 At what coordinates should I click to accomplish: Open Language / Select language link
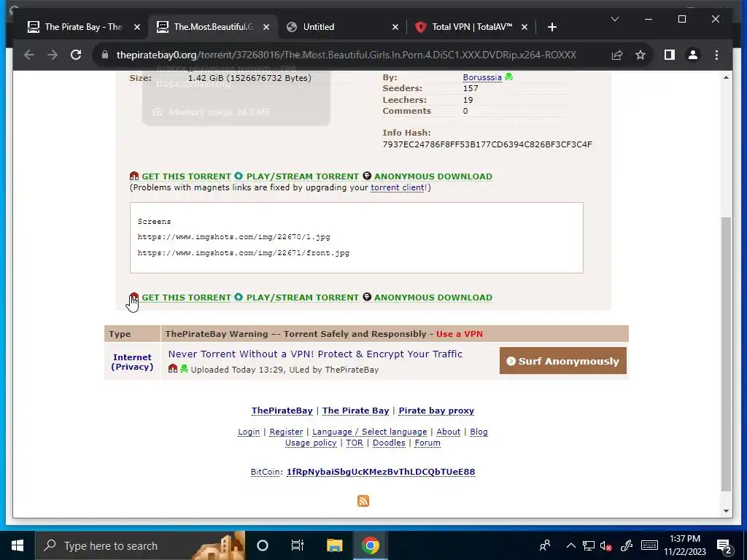(x=370, y=432)
